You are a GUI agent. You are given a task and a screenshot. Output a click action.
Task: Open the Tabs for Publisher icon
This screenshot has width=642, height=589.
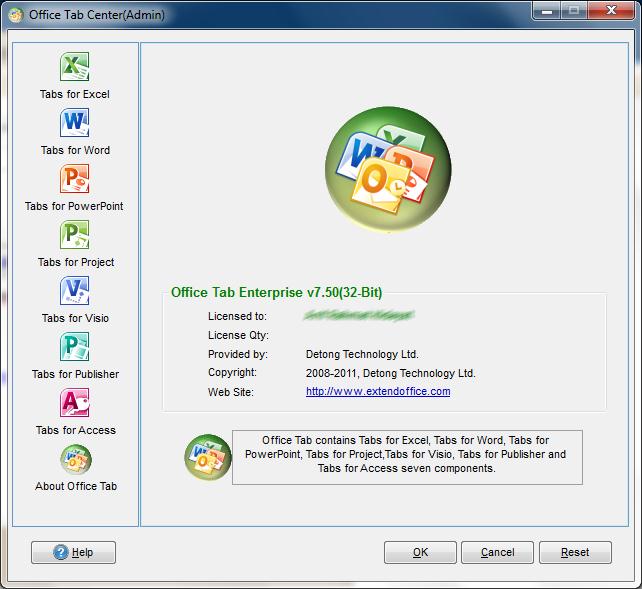coord(75,347)
